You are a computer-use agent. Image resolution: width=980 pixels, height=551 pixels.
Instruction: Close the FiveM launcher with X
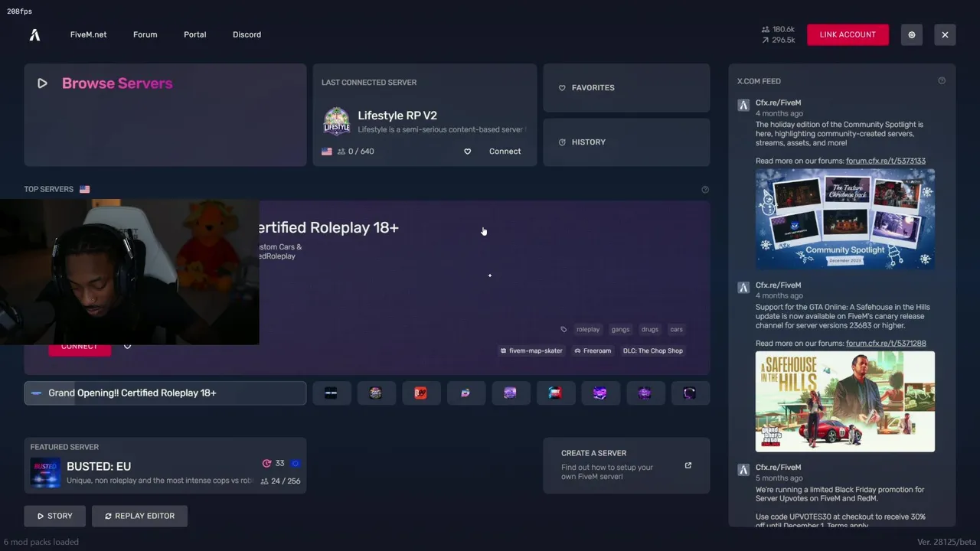pyautogui.click(x=945, y=34)
